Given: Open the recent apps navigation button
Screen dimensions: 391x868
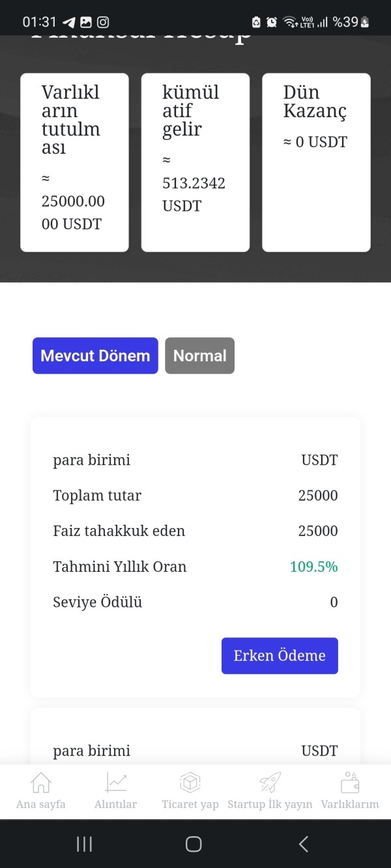Looking at the screenshot, I should click(x=84, y=844).
